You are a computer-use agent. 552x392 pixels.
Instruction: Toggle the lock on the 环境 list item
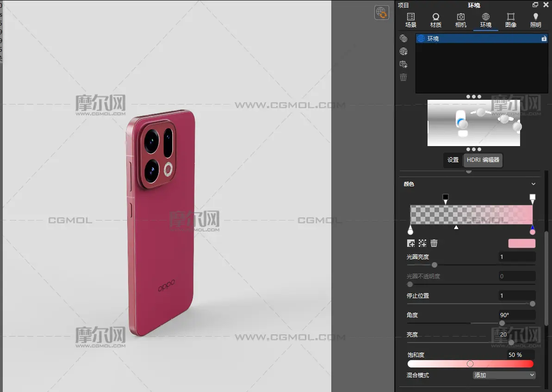coord(544,39)
